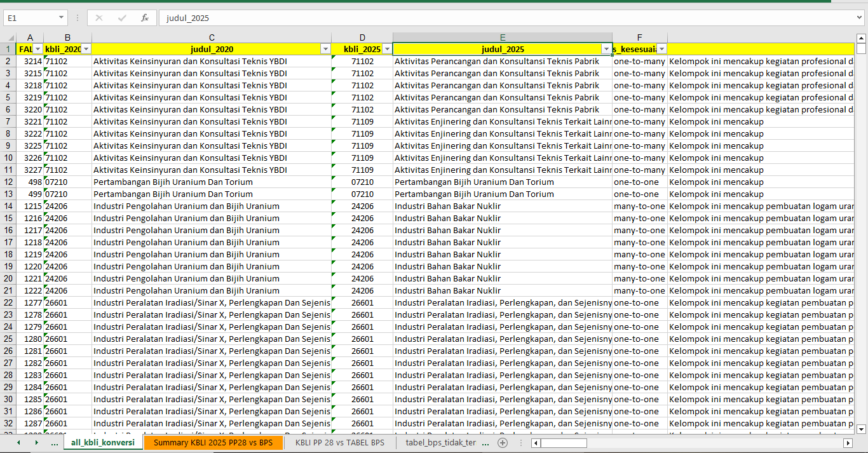The image size is (868, 453).
Task: Select cell with value 1277
Action: [x=30, y=302]
